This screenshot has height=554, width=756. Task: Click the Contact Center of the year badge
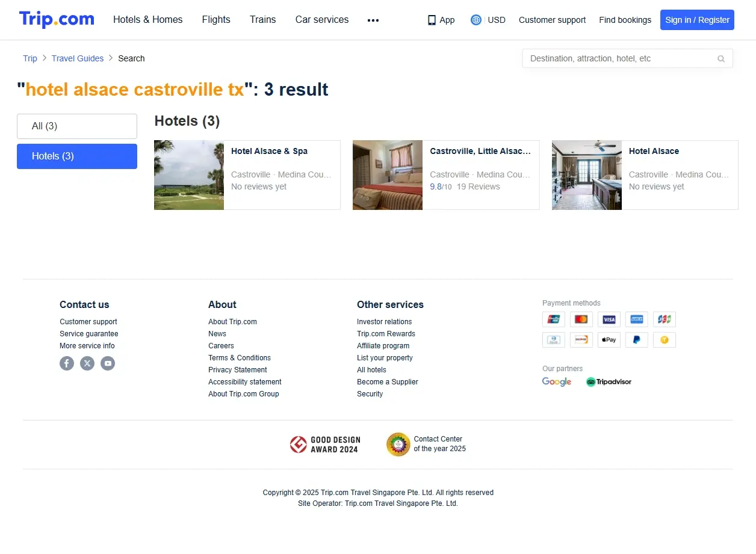[426, 445]
